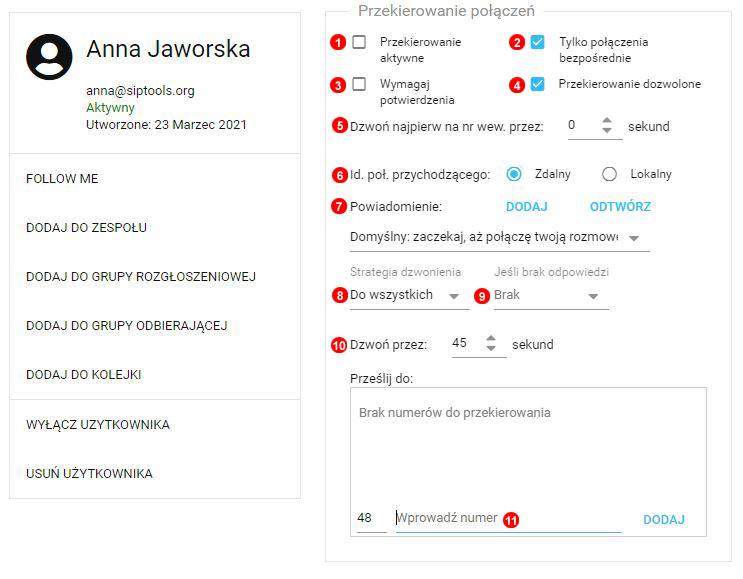
Task: Select the Zdalny radio button
Action: tap(514, 174)
